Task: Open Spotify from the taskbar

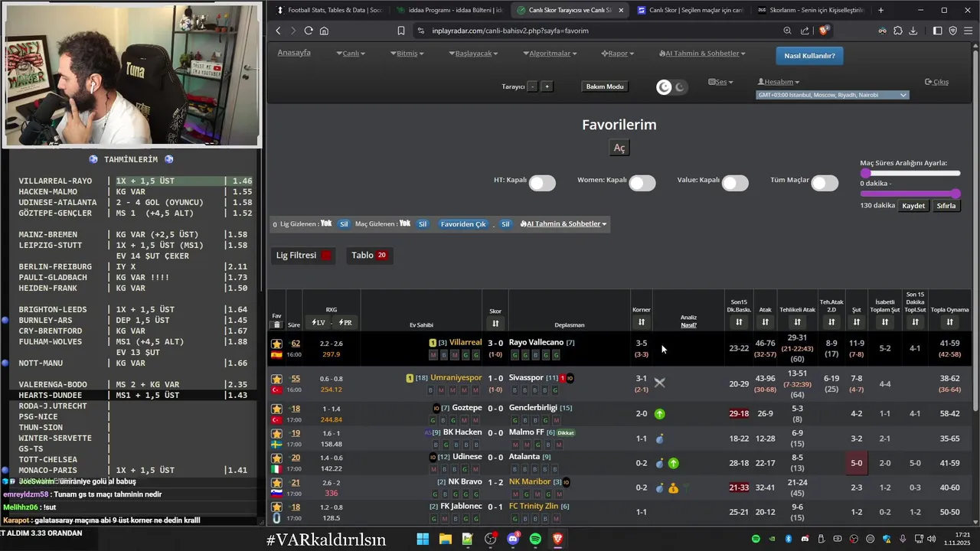Action: click(535, 539)
